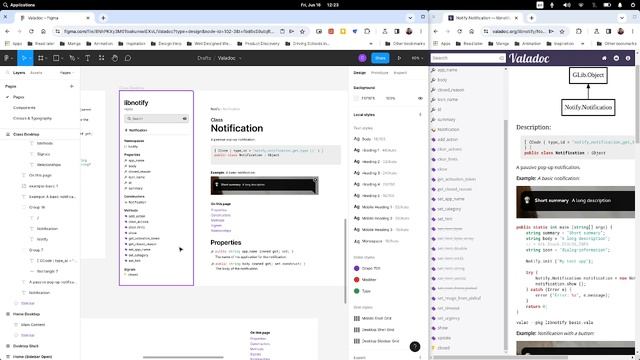Viewport: 640px width, 360px height.
Task: Reload the Figma browser page
Action: click(31, 31)
